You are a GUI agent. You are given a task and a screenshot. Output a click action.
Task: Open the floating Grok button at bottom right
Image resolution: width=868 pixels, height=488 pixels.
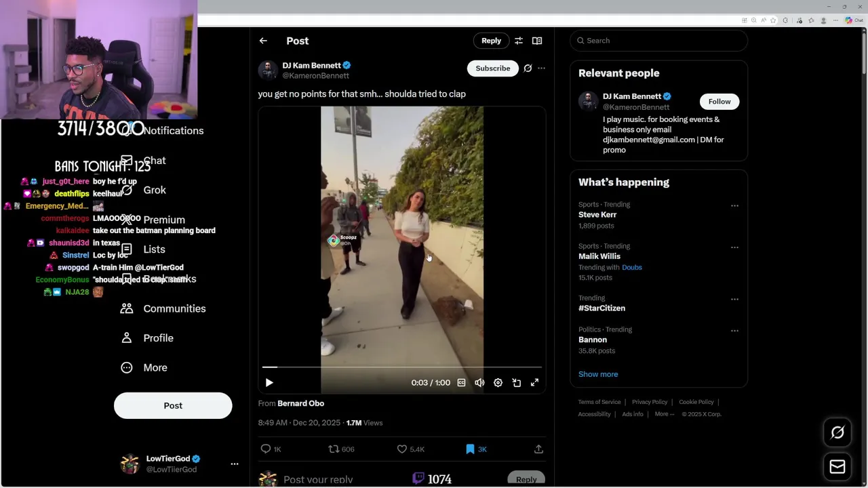click(x=837, y=432)
